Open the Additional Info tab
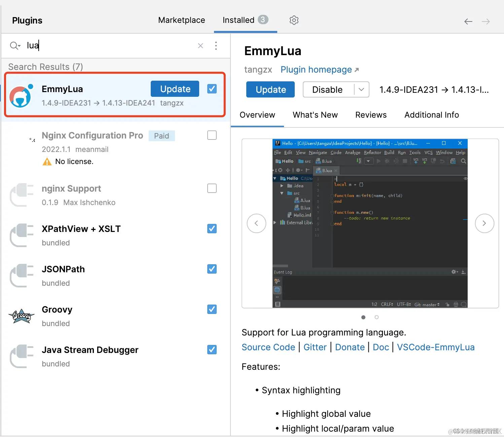Screen dimensions: 504x437 click(432, 115)
